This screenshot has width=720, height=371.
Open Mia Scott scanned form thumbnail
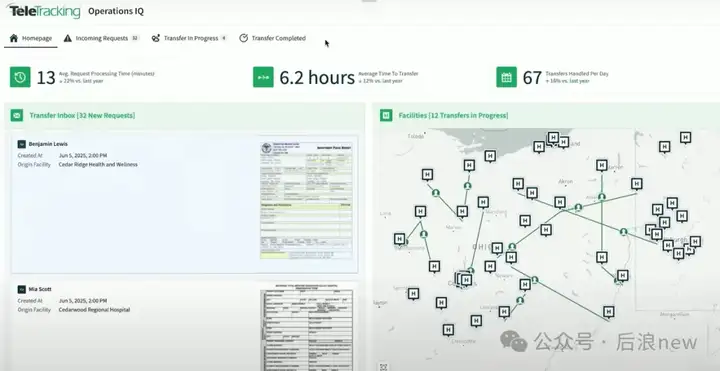coord(307,328)
